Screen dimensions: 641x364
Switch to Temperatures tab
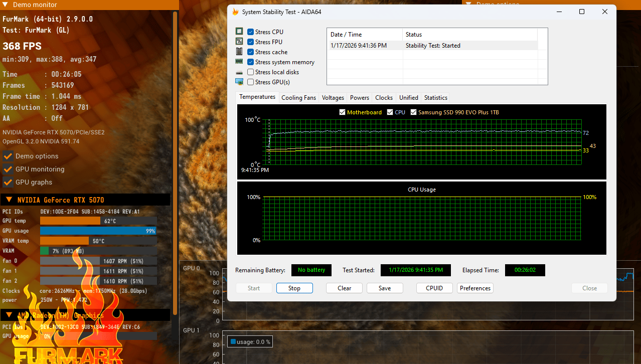257,97
